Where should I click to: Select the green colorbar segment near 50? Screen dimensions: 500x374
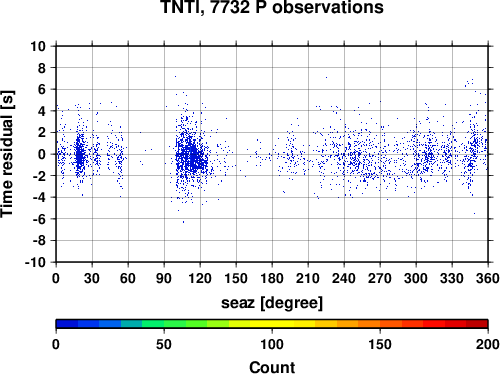[175, 324]
